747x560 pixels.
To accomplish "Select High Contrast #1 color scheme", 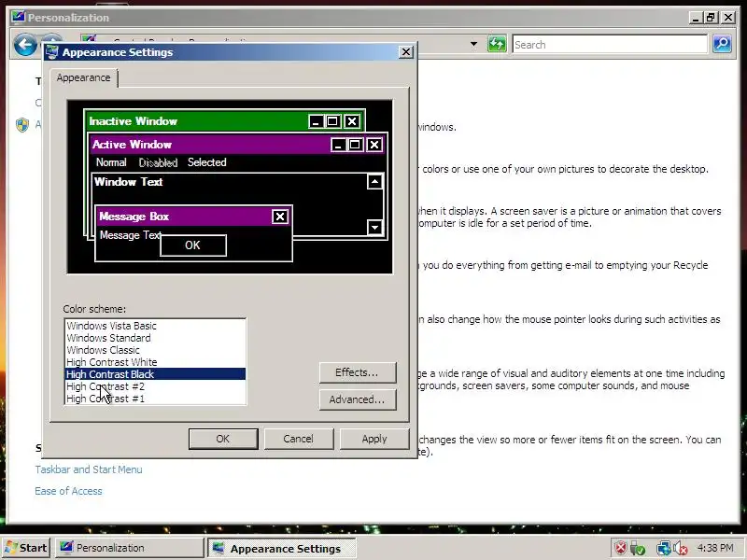I will (155, 399).
